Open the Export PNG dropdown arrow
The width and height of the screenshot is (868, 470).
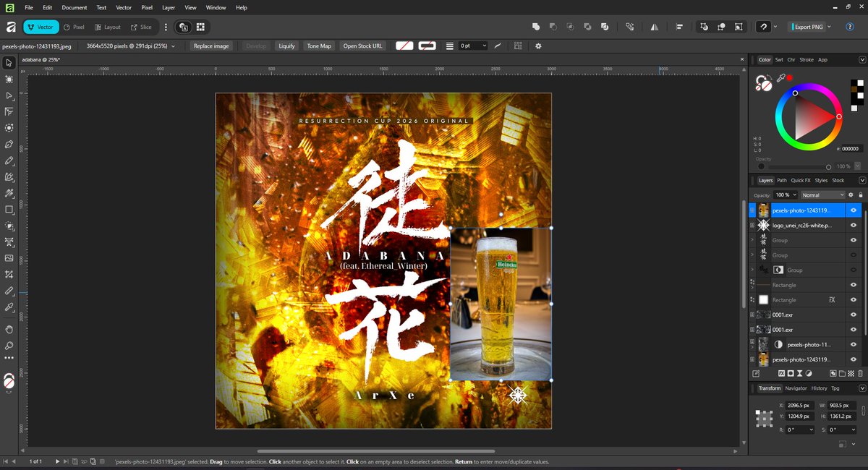pyautogui.click(x=829, y=27)
